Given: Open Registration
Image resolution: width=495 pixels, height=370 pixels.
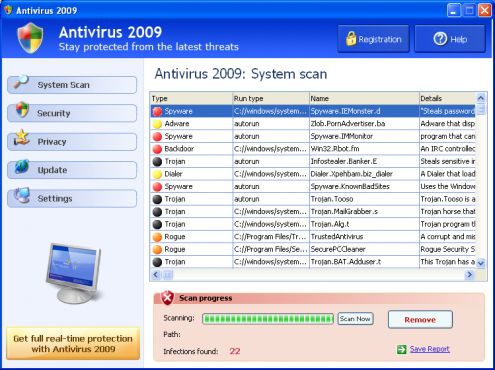Looking at the screenshot, I should tap(373, 39).
